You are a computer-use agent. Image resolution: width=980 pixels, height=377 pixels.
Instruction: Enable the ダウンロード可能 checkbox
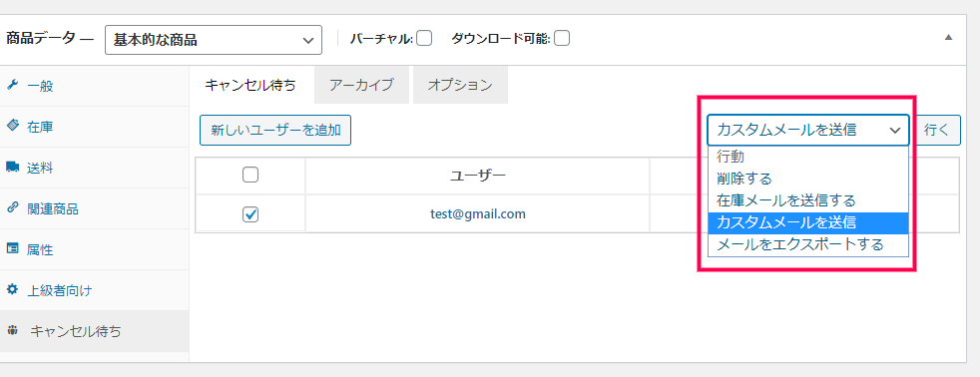pyautogui.click(x=562, y=39)
